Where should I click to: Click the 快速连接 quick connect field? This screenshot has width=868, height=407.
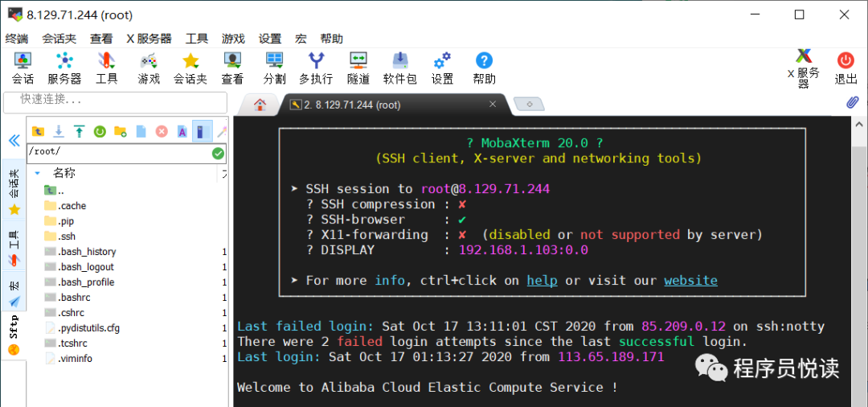click(x=115, y=103)
